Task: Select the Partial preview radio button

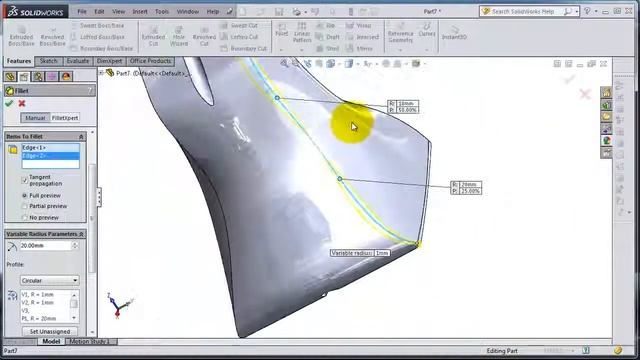Action: click(24, 207)
